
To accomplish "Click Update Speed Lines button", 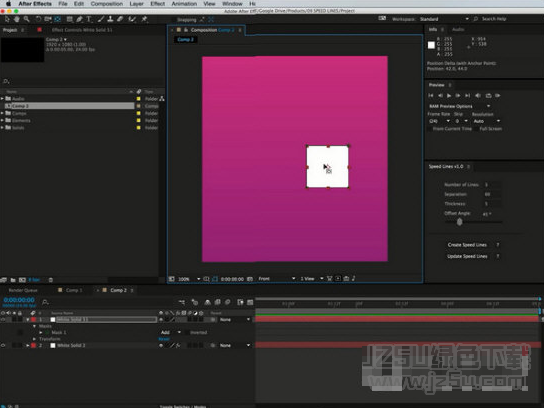I will tap(467, 256).
